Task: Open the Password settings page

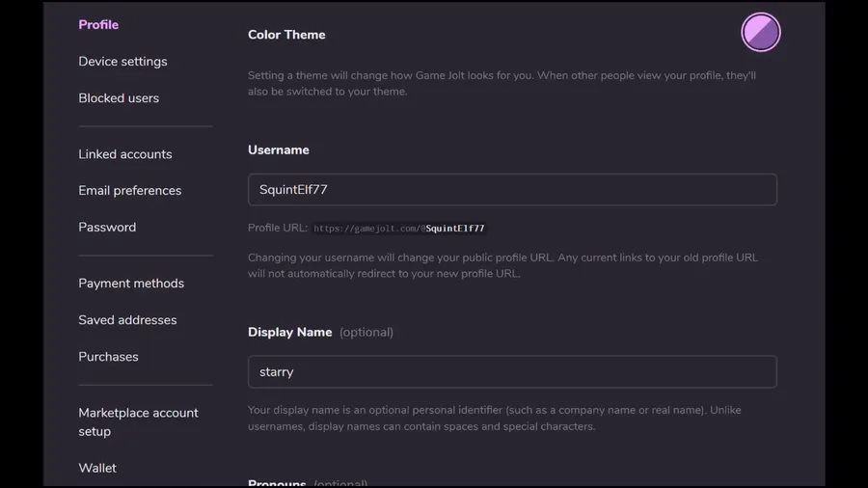Action: point(107,228)
